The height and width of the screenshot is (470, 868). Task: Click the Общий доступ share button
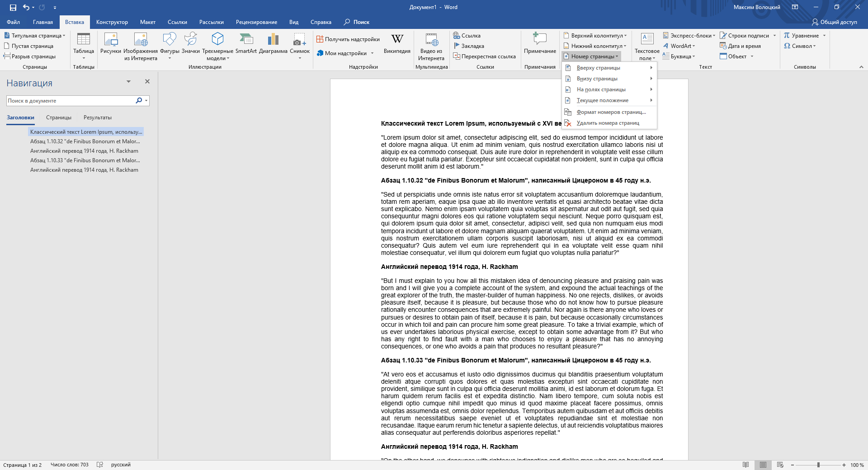[835, 22]
